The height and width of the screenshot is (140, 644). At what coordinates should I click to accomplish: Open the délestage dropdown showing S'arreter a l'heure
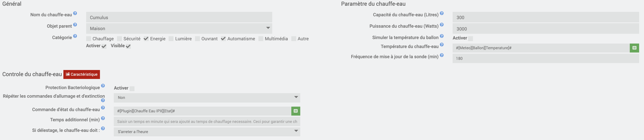(x=207, y=132)
